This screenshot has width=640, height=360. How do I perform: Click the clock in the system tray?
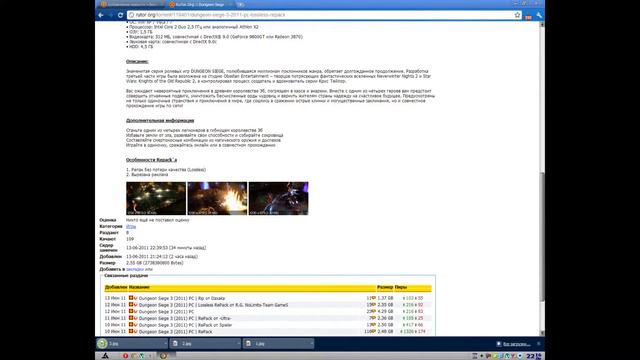(x=533, y=356)
